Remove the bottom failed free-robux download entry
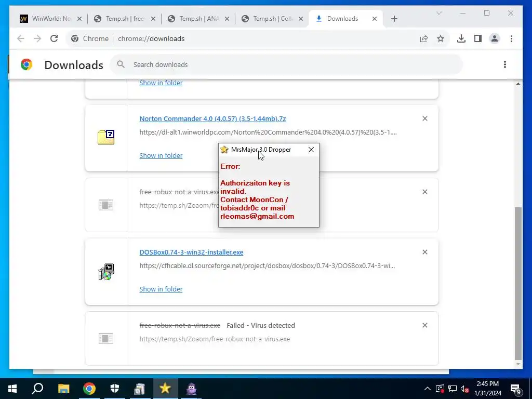 pyautogui.click(x=425, y=325)
